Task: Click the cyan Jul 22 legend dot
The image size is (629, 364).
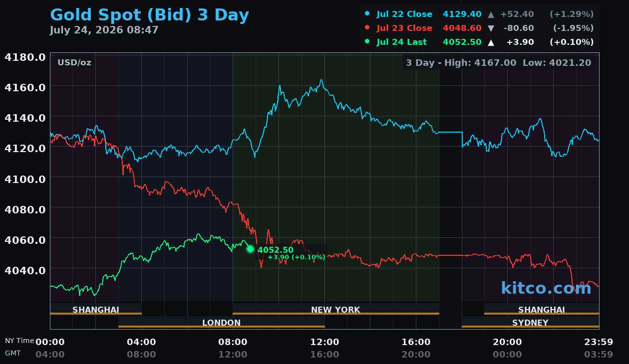Action: click(x=367, y=14)
